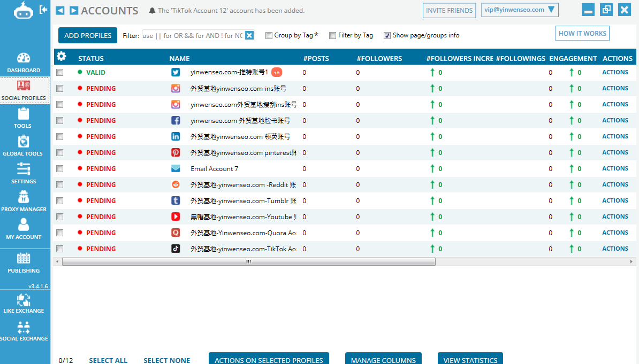
Task: Click the Pinterest account icon
Action: coord(176,152)
